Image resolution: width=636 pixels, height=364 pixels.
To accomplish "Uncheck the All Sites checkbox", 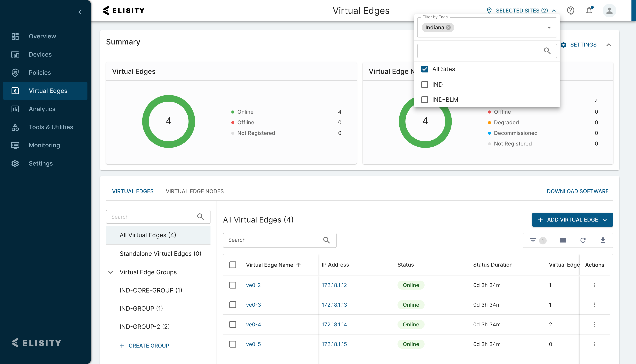I will click(x=425, y=69).
